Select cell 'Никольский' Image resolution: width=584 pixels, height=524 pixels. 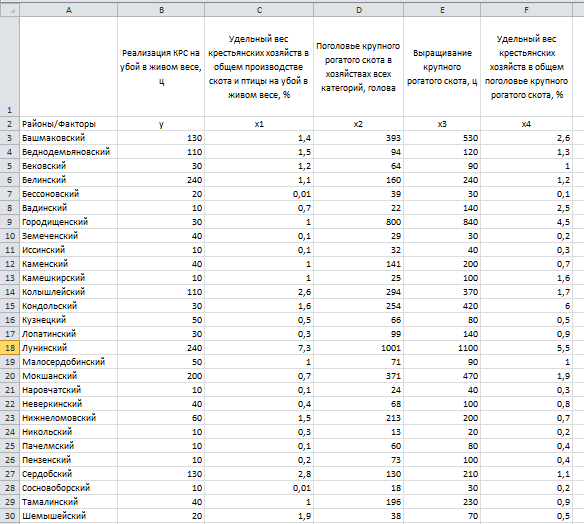(x=69, y=432)
